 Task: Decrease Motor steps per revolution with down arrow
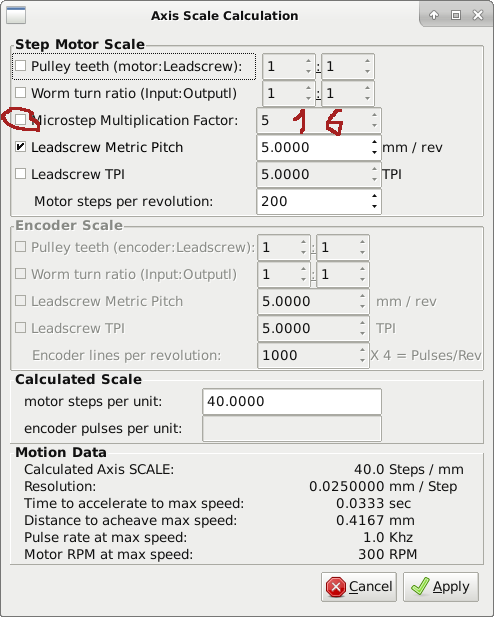(374, 207)
